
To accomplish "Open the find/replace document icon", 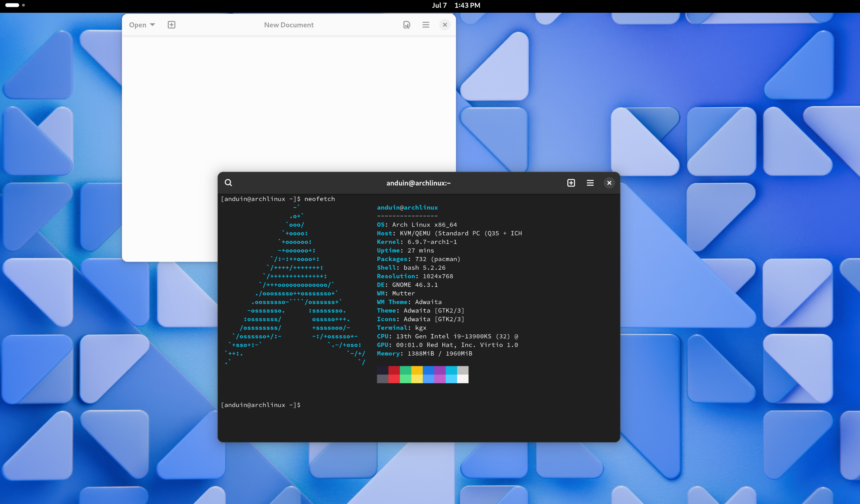I will 406,25.
